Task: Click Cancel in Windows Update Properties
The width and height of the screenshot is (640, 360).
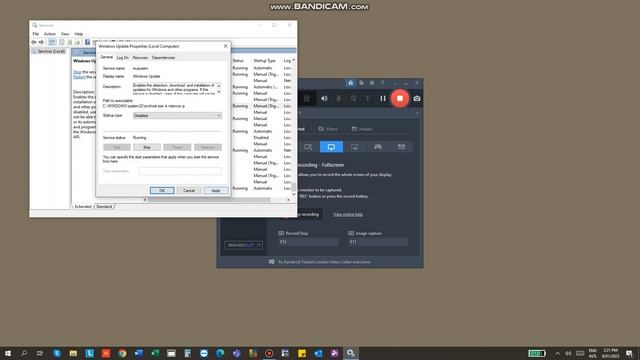Action: [189, 191]
